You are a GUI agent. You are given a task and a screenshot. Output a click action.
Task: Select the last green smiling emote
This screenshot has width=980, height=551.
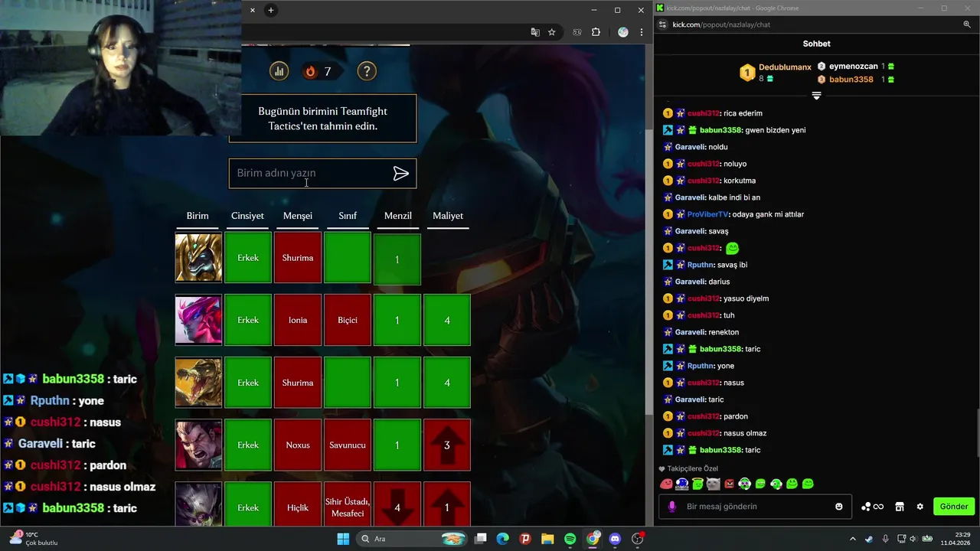click(808, 484)
